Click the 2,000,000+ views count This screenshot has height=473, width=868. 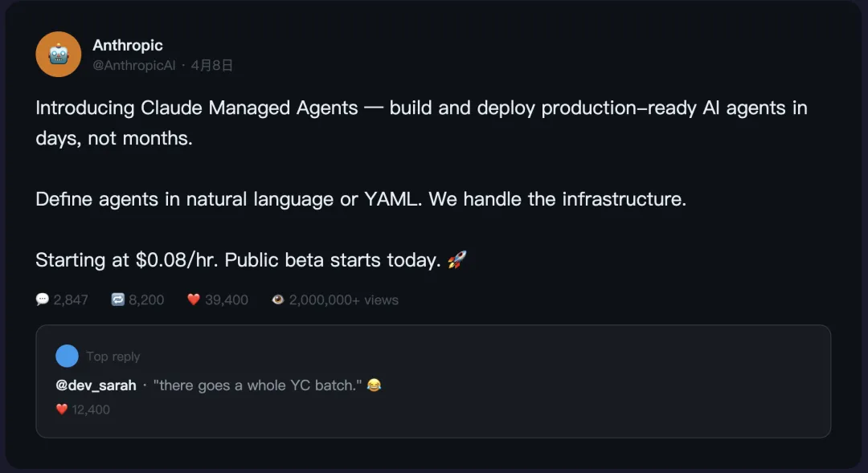[344, 300]
